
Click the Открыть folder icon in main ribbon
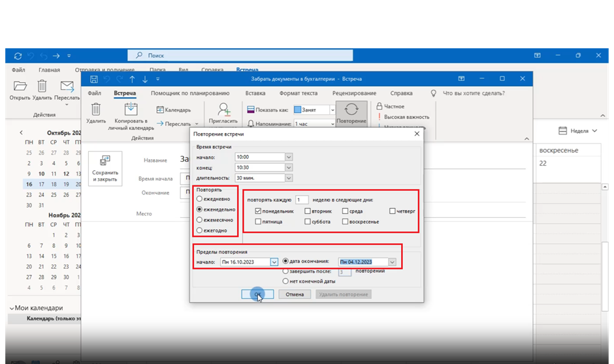click(20, 86)
